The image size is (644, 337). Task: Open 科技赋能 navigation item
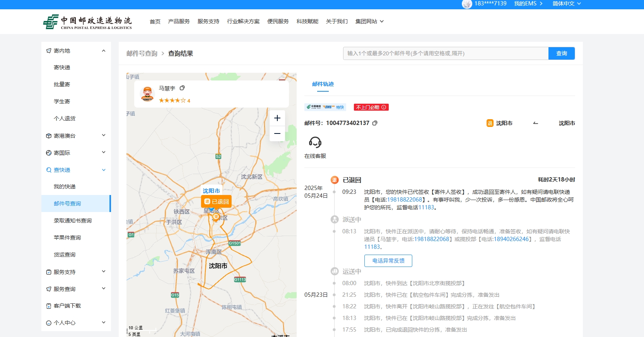coord(307,21)
